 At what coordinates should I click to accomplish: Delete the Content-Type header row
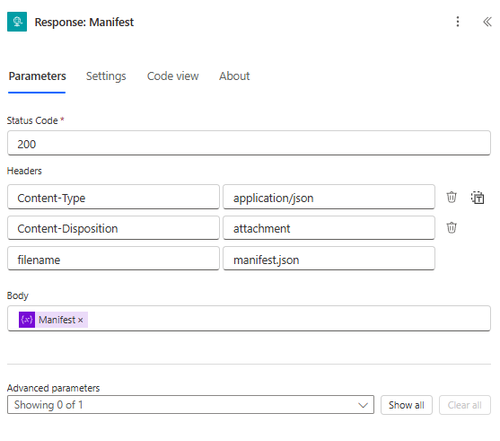[x=451, y=197]
